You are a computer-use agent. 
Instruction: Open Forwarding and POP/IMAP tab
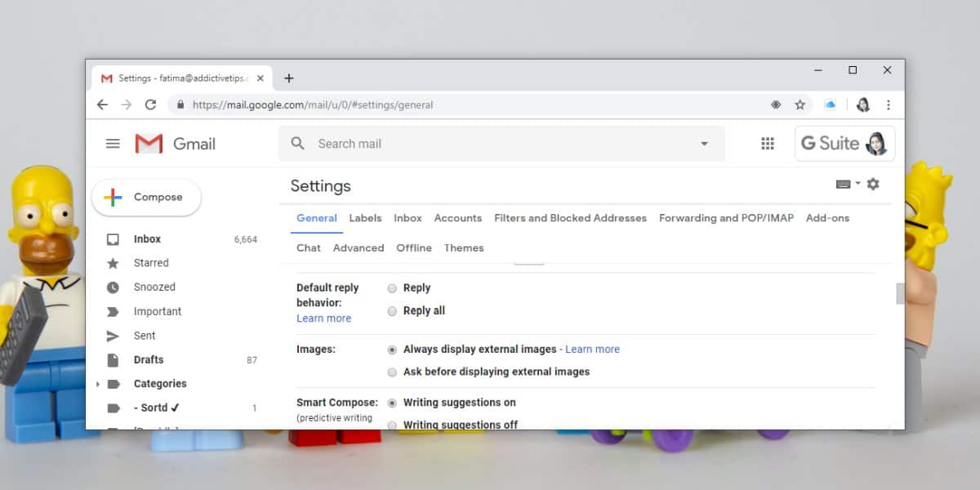pyautogui.click(x=726, y=218)
